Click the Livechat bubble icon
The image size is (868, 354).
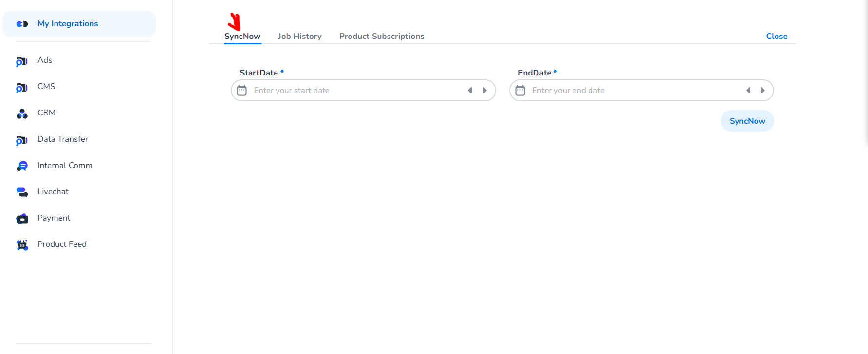tap(22, 192)
